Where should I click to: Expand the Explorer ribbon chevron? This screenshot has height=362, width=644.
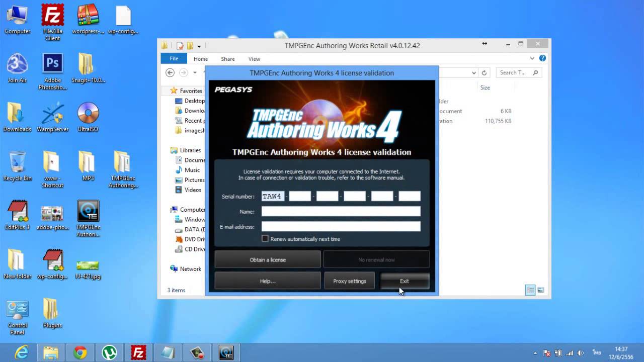pyautogui.click(x=532, y=58)
